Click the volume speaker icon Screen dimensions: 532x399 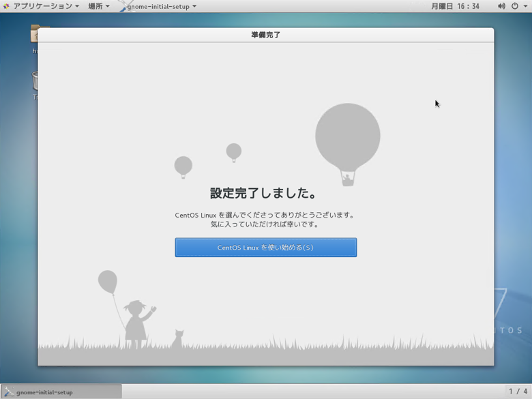[x=501, y=6]
